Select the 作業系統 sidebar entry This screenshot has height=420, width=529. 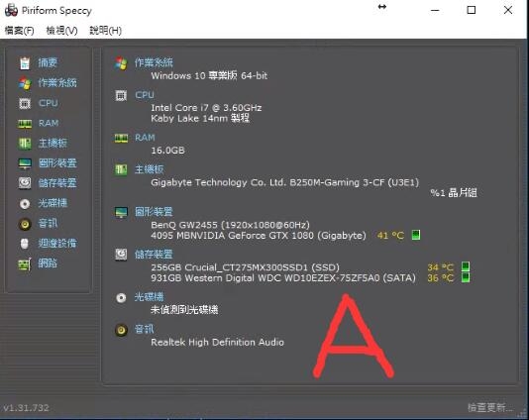click(57, 83)
